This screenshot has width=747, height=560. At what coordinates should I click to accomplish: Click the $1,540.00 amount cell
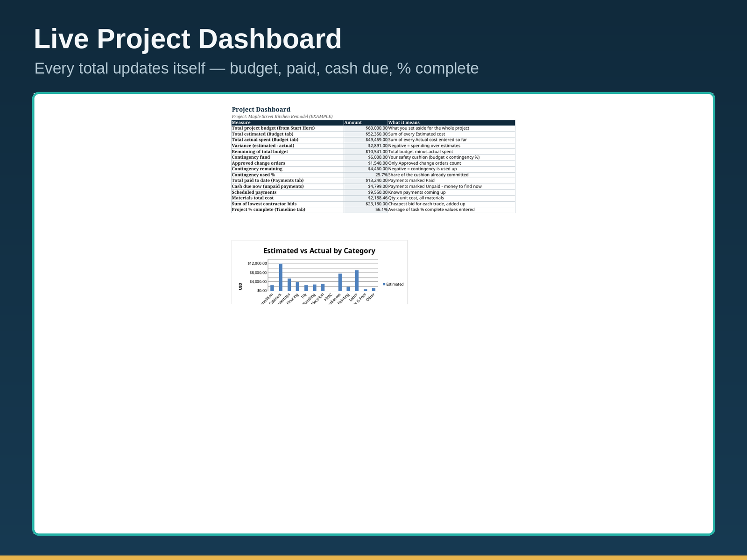366,163
